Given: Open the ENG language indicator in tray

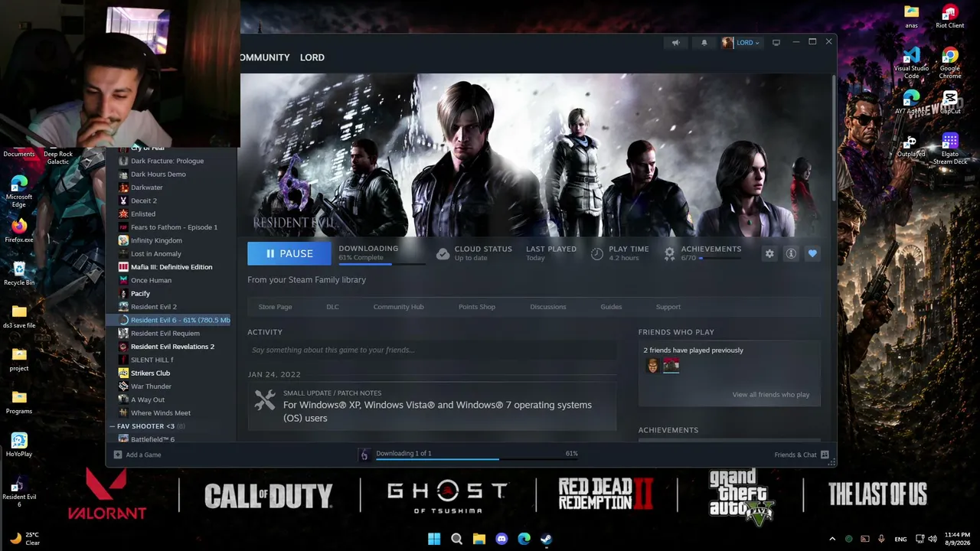Looking at the screenshot, I should [x=900, y=539].
